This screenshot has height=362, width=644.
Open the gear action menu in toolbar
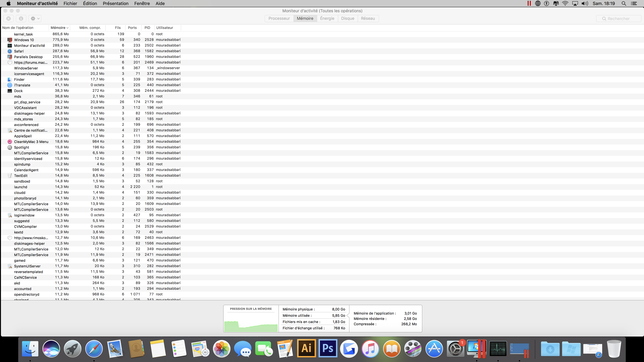tap(35, 19)
